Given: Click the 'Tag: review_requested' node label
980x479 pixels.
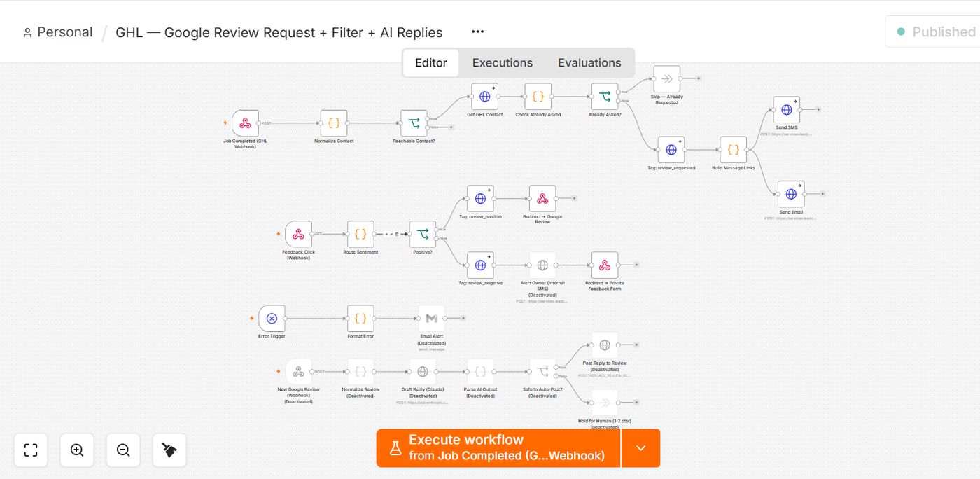Looking at the screenshot, I should 671,168.
